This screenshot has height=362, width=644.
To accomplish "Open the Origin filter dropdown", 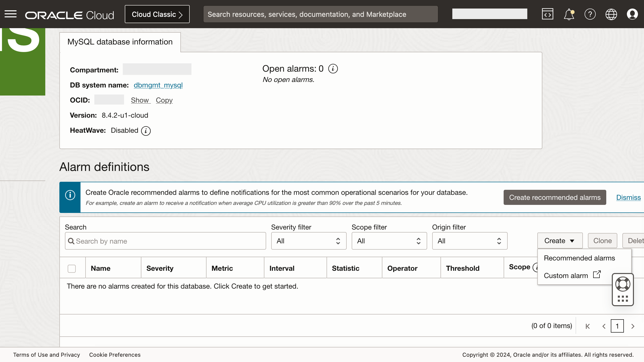I will pos(470,241).
